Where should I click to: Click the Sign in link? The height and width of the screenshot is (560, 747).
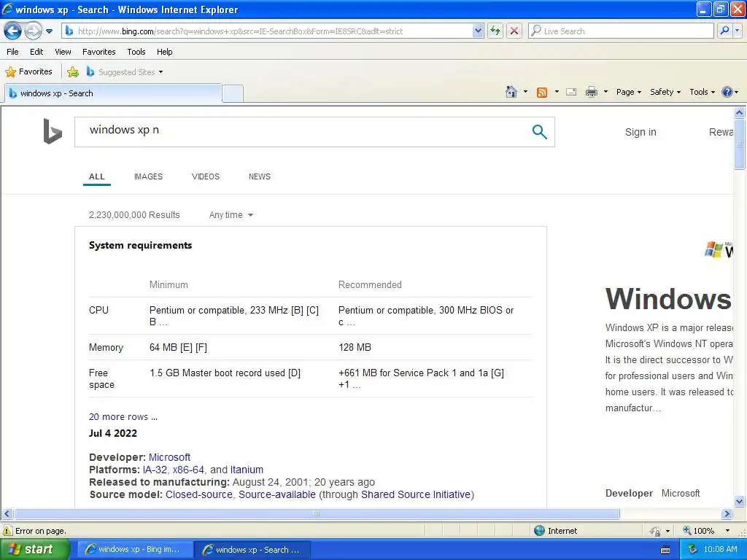click(640, 133)
